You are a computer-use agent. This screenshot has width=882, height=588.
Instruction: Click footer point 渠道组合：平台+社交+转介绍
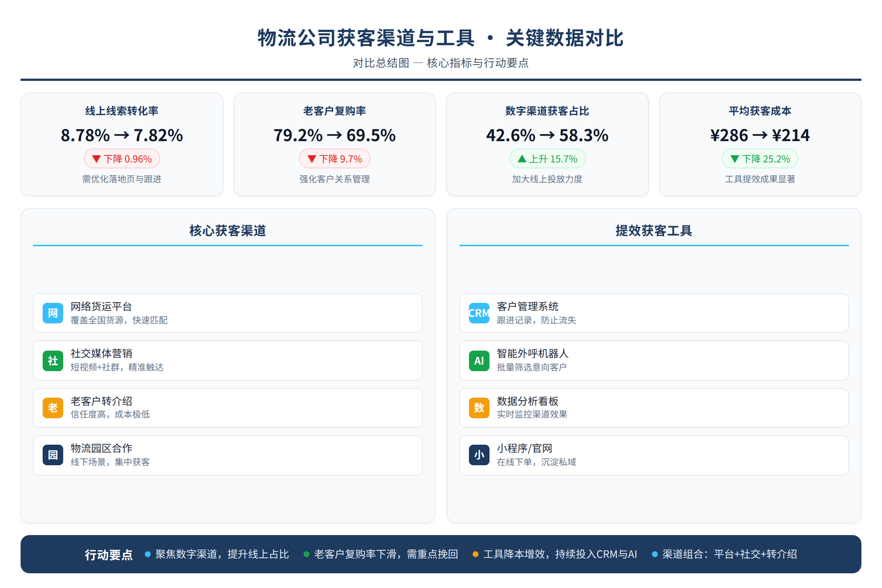click(x=730, y=554)
